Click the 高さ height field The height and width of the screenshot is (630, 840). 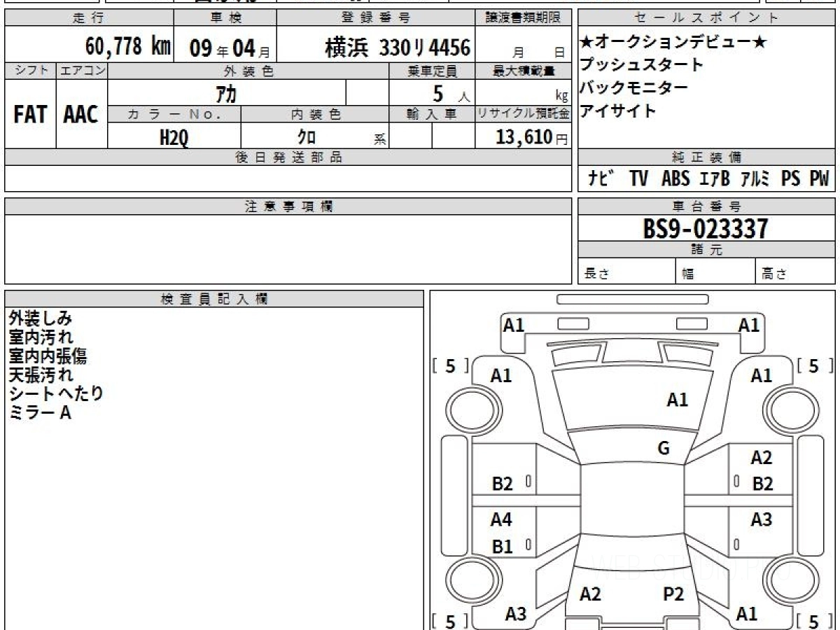click(796, 272)
